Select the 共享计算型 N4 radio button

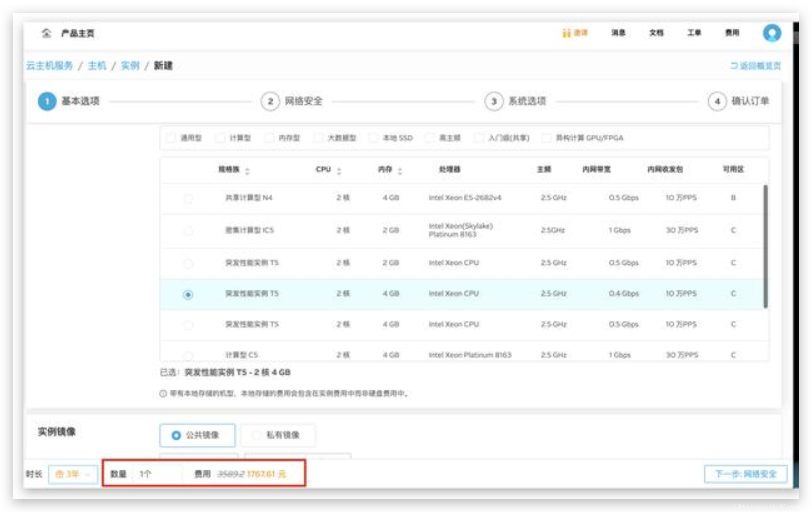tap(188, 199)
